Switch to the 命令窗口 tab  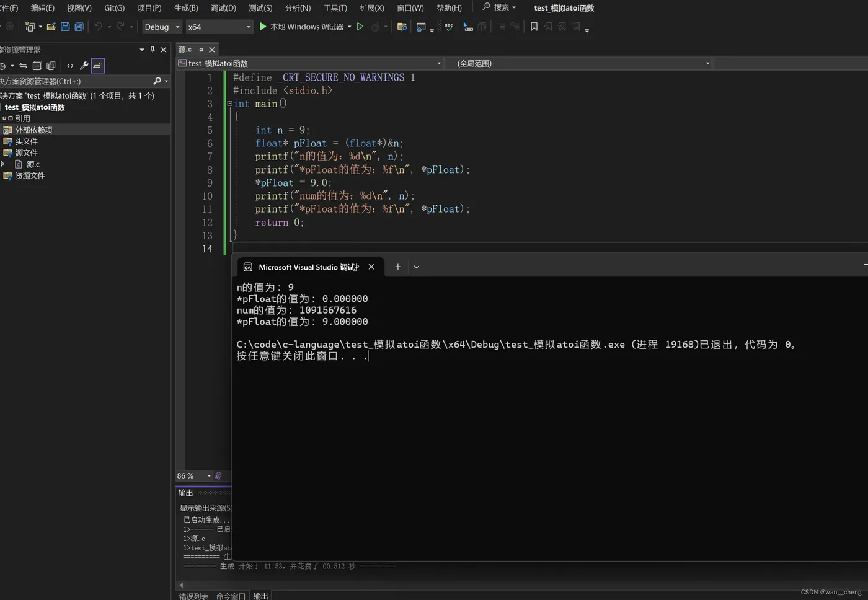click(231, 596)
